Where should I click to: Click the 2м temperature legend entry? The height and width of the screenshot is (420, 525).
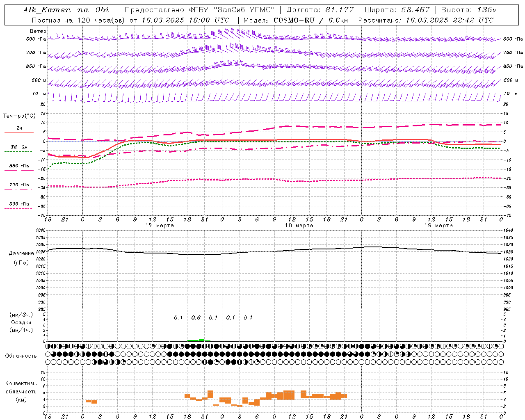(x=19, y=128)
